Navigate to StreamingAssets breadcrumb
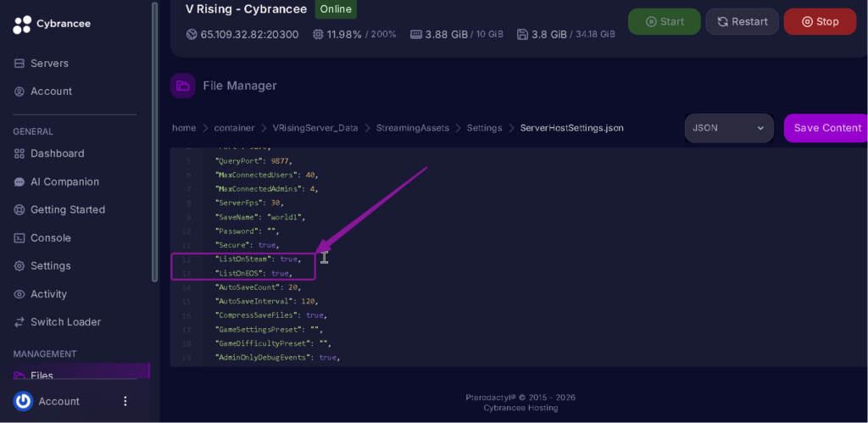The width and height of the screenshot is (868, 423). pos(413,128)
